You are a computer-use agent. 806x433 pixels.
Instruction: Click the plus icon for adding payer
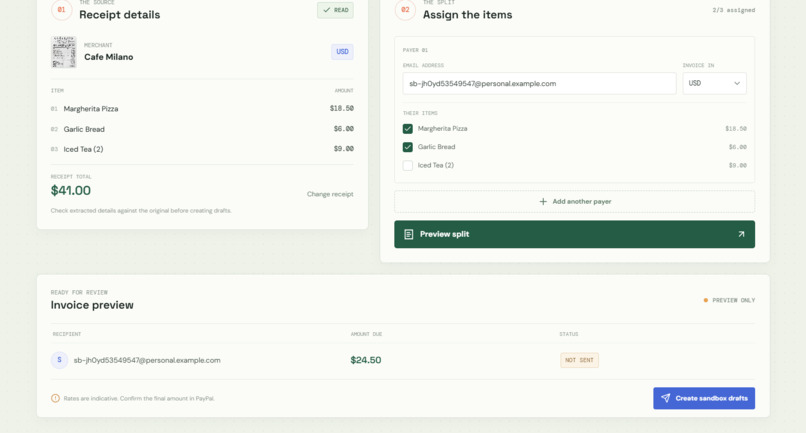tap(543, 202)
